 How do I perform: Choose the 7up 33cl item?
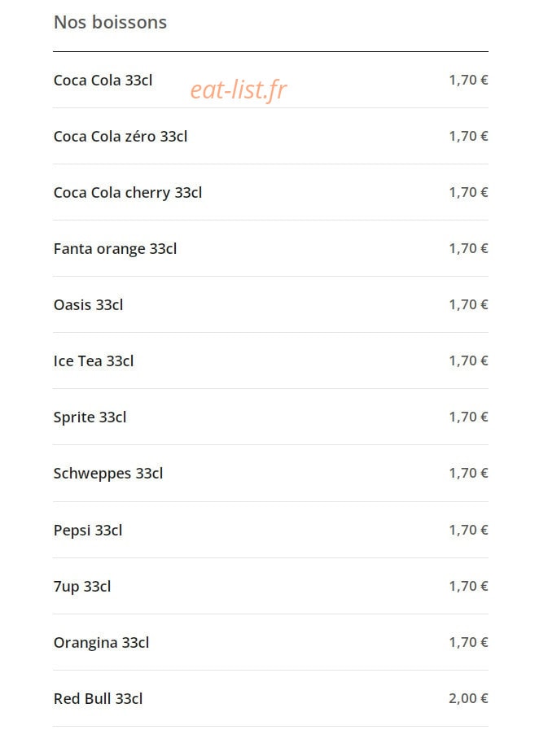tap(82, 587)
